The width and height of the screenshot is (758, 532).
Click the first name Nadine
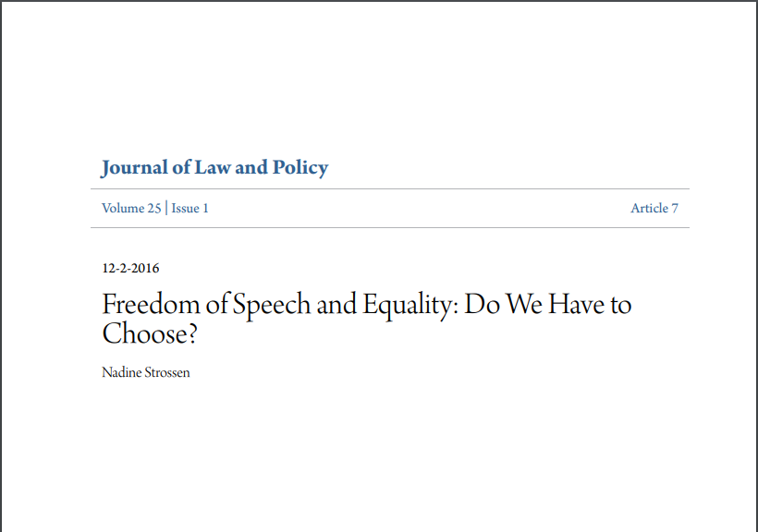[122, 372]
